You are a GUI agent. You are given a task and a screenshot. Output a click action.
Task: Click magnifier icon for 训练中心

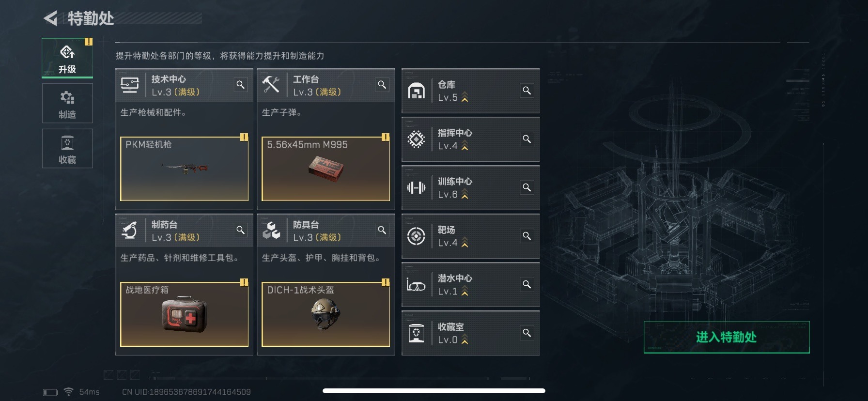[527, 187]
